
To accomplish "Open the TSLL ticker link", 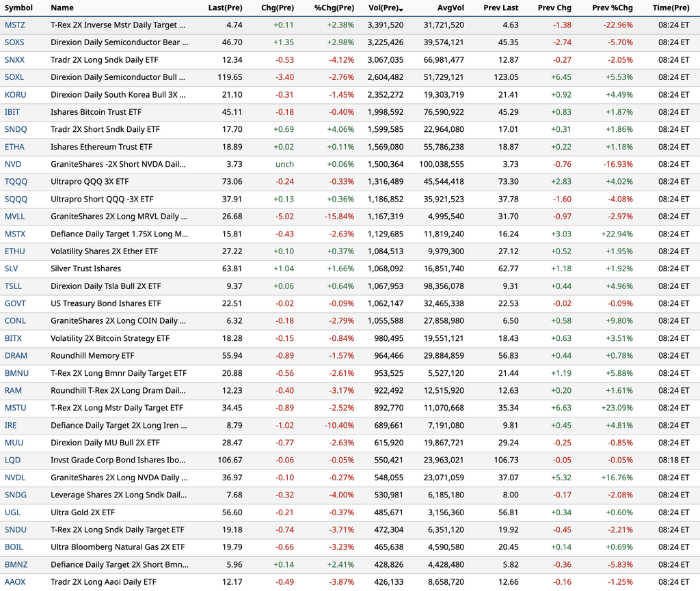I will click(13, 286).
